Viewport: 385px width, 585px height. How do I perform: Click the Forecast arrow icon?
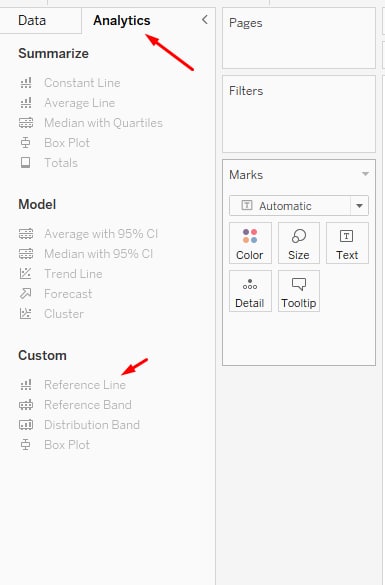pos(26,294)
